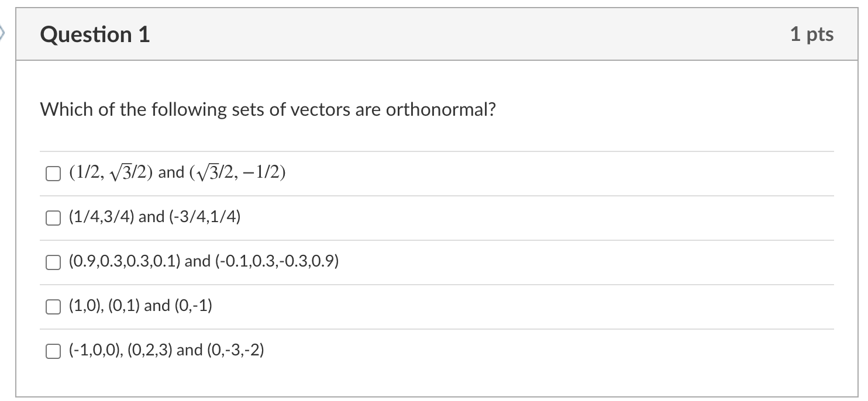This screenshot has height=401, width=868.
Task: Click the orthonormal question prompt text
Action: (268, 109)
